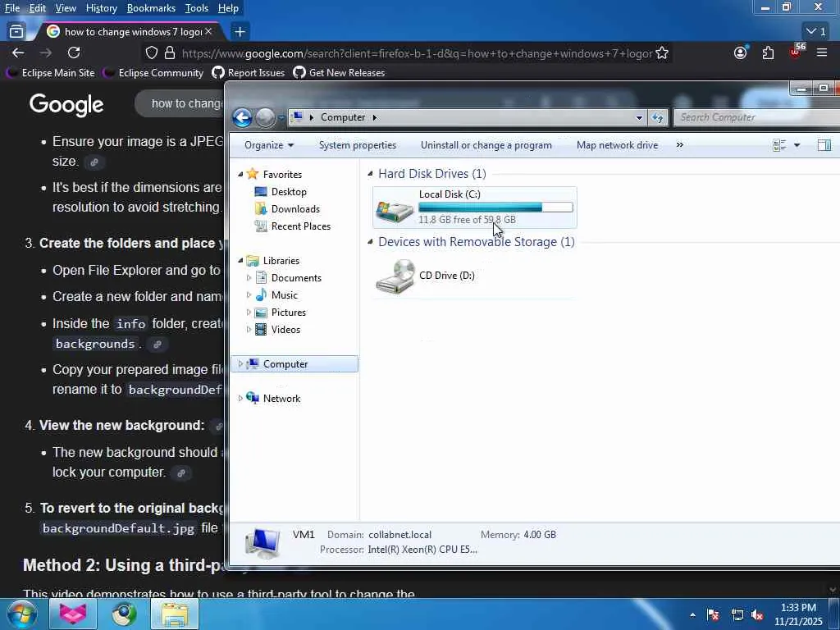Expand the Documents library node
The height and width of the screenshot is (630, 840).
[249, 277]
